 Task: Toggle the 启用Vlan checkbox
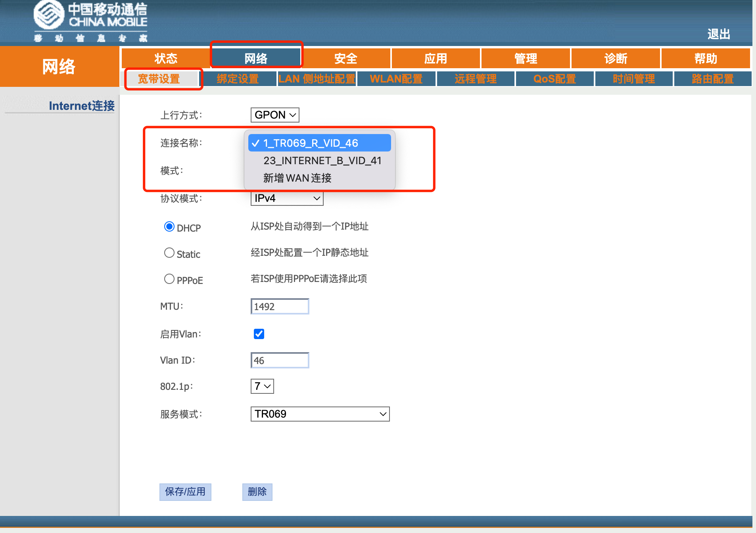coord(259,334)
